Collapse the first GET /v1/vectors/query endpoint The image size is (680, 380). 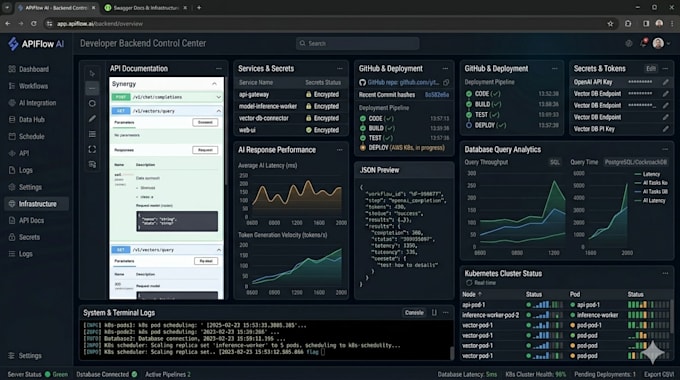click(219, 111)
